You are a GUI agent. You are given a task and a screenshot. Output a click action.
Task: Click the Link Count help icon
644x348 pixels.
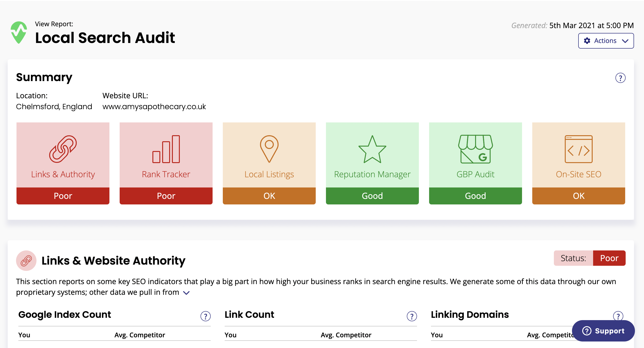(412, 316)
